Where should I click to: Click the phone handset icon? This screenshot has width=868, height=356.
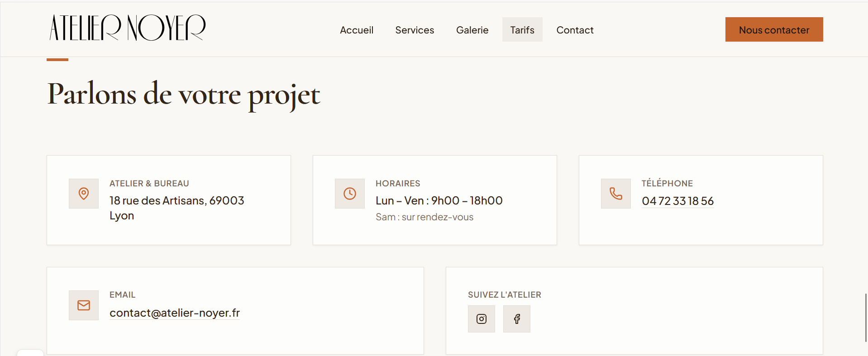click(x=616, y=194)
